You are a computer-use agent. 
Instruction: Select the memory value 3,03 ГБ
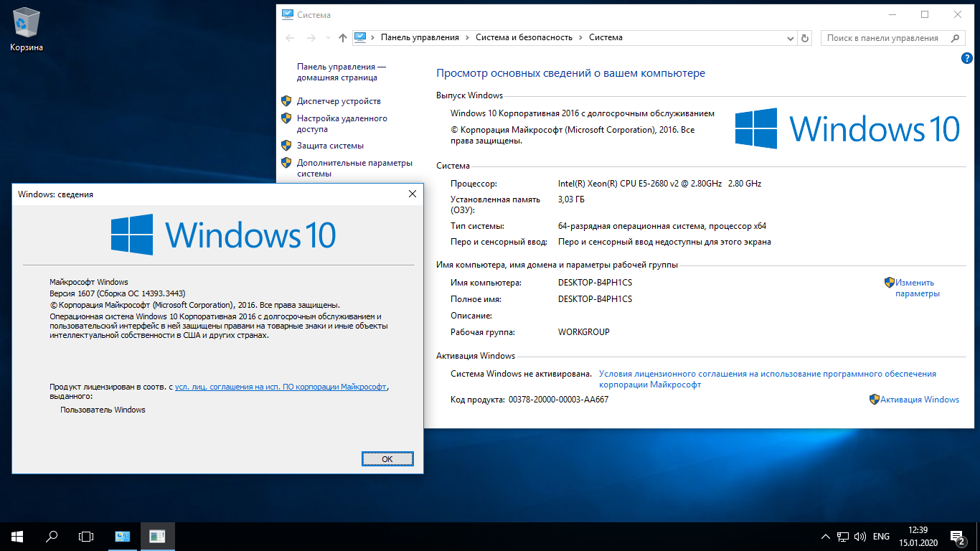point(571,199)
